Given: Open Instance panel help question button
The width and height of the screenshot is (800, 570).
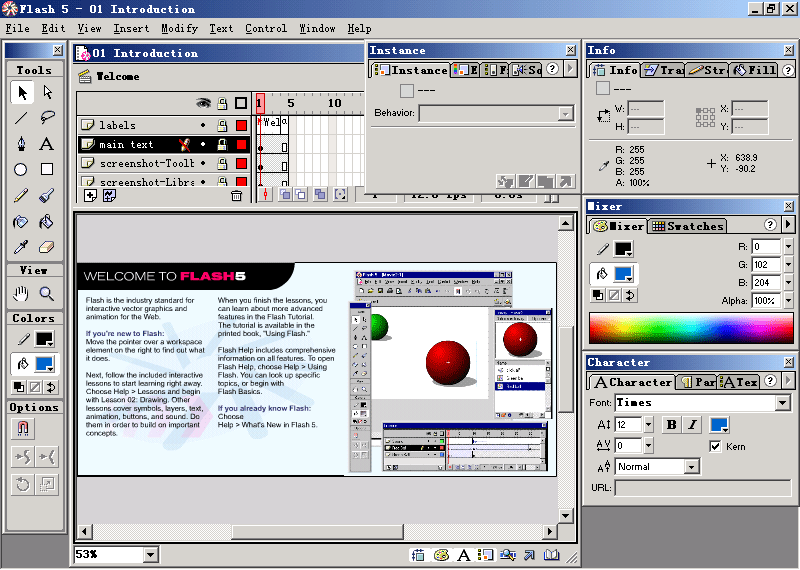Looking at the screenshot, I should (553, 69).
